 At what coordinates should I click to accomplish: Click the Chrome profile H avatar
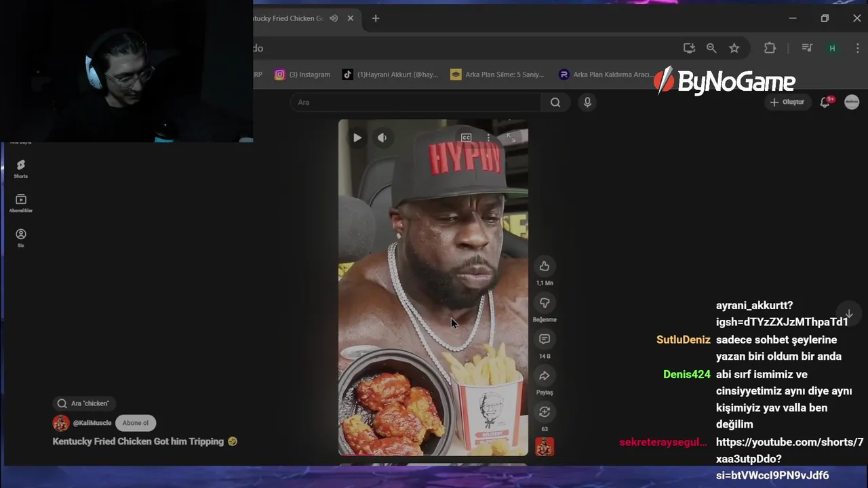click(832, 48)
